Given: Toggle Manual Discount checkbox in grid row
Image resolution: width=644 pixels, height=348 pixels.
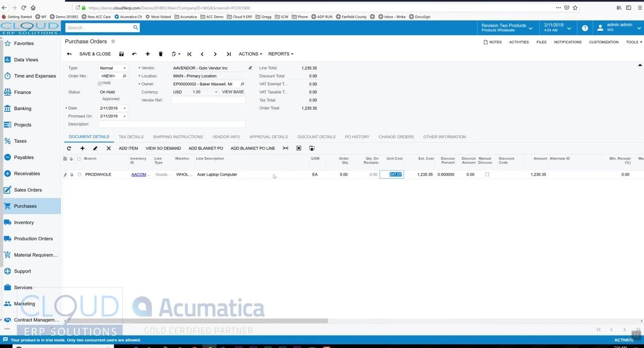Looking at the screenshot, I should [487, 175].
